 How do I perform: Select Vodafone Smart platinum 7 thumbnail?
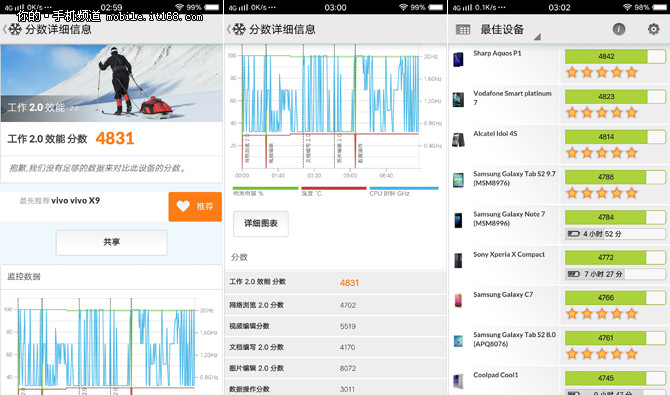(458, 100)
